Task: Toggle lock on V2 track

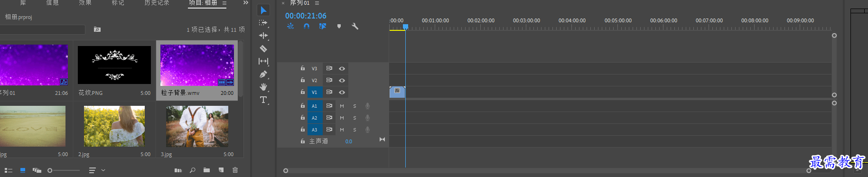Action: tap(303, 80)
